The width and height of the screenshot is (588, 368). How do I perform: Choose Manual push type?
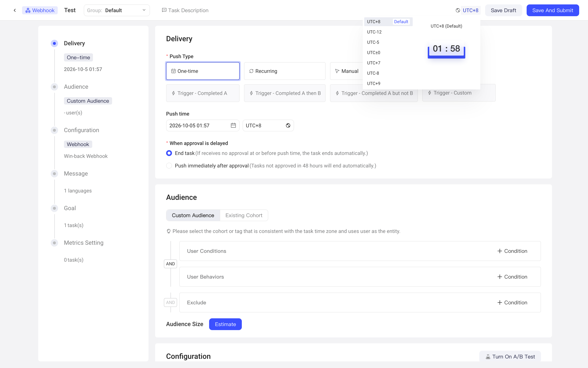coord(347,71)
